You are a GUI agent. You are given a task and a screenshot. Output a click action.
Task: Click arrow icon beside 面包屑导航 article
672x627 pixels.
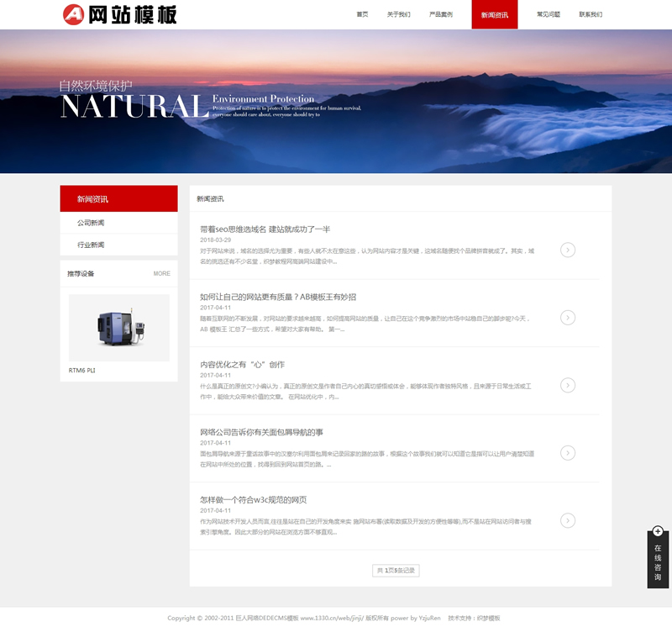(568, 452)
